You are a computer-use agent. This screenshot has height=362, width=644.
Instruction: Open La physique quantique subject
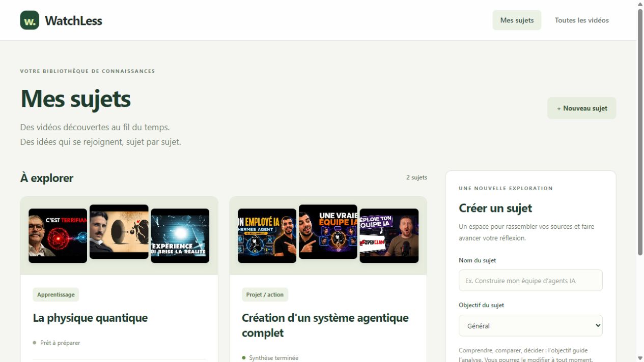[x=90, y=318]
